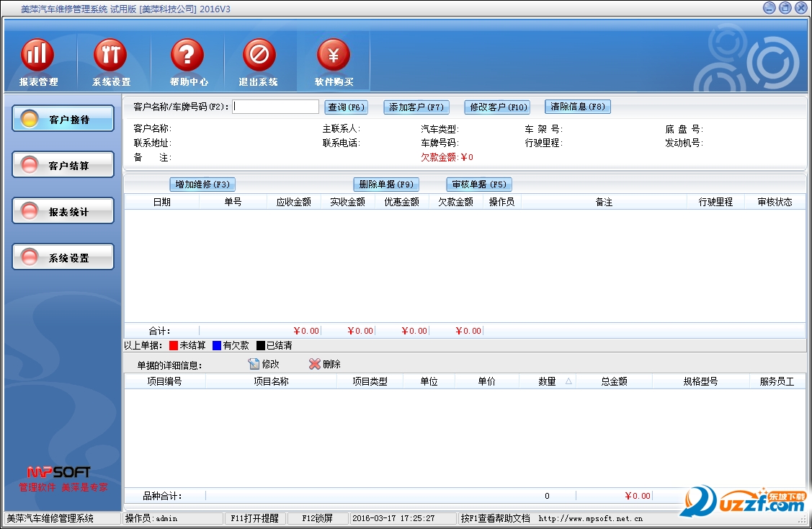Viewport: 812px width, 529px height.
Task: Click black 已结清 legend swatch
Action: click(x=261, y=346)
